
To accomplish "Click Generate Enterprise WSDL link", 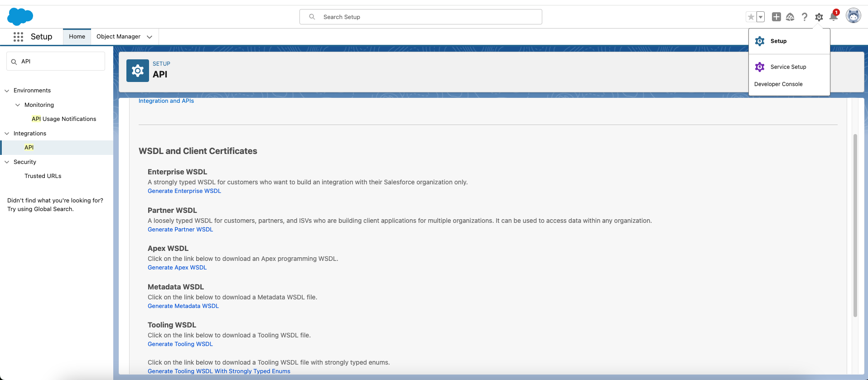I will 184,191.
